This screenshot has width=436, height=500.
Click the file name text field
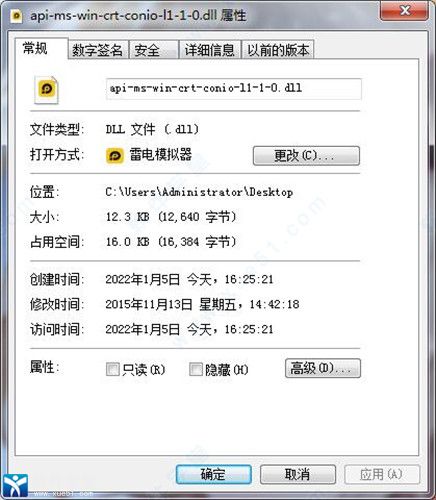234,89
